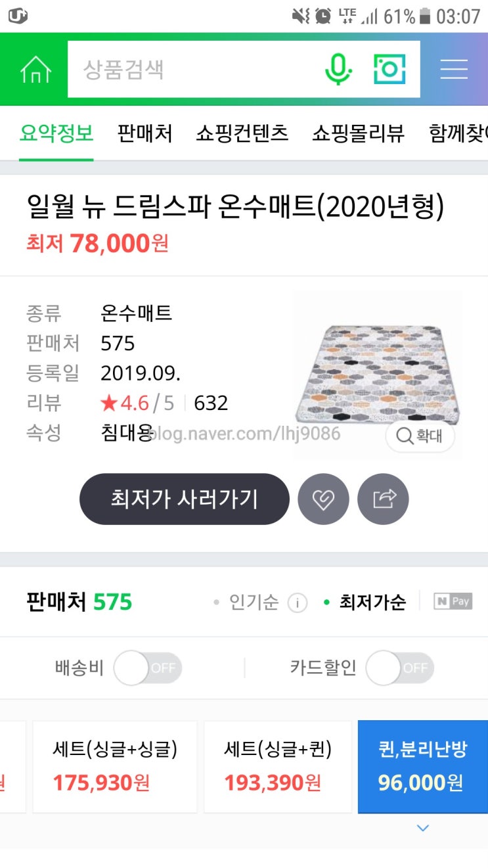Screen dimensions: 488x868
Task: Click the 인기순 info icon
Action: pos(298,603)
